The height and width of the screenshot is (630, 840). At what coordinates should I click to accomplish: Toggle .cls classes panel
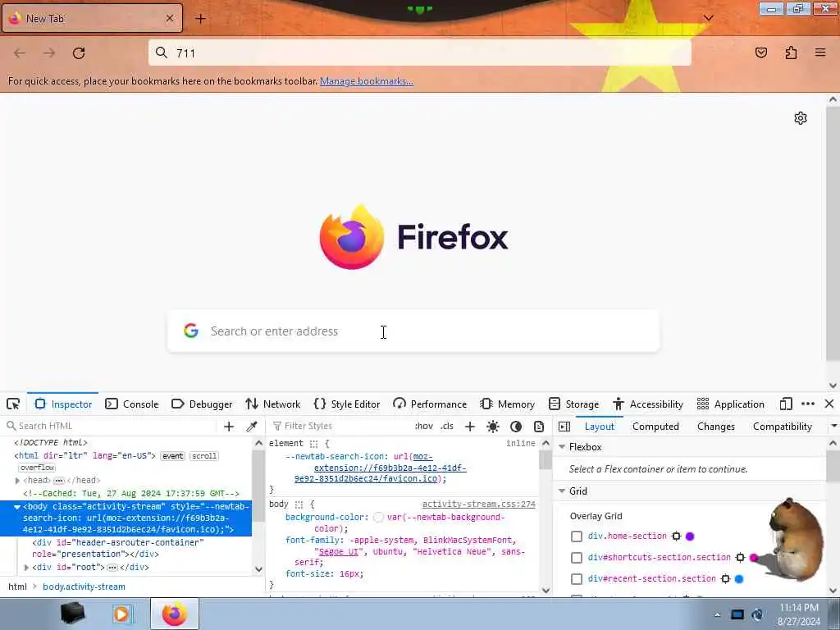(447, 427)
